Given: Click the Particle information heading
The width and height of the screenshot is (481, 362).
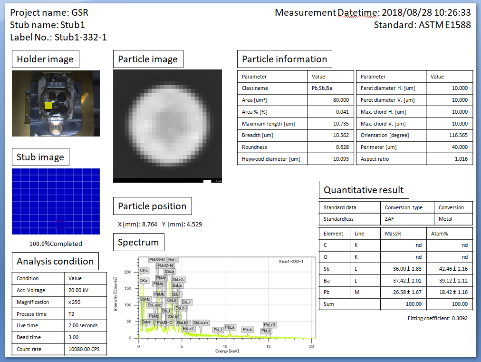Looking at the screenshot, I should click(x=284, y=59).
